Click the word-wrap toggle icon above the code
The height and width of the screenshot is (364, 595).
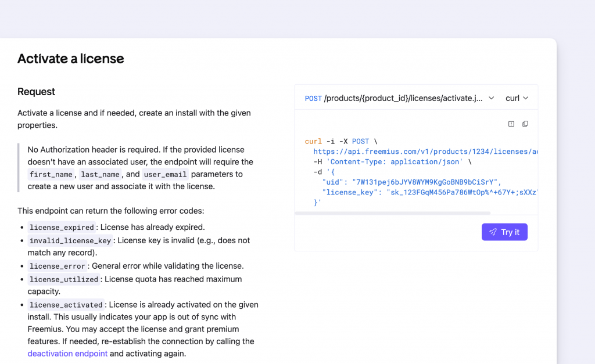click(x=511, y=124)
